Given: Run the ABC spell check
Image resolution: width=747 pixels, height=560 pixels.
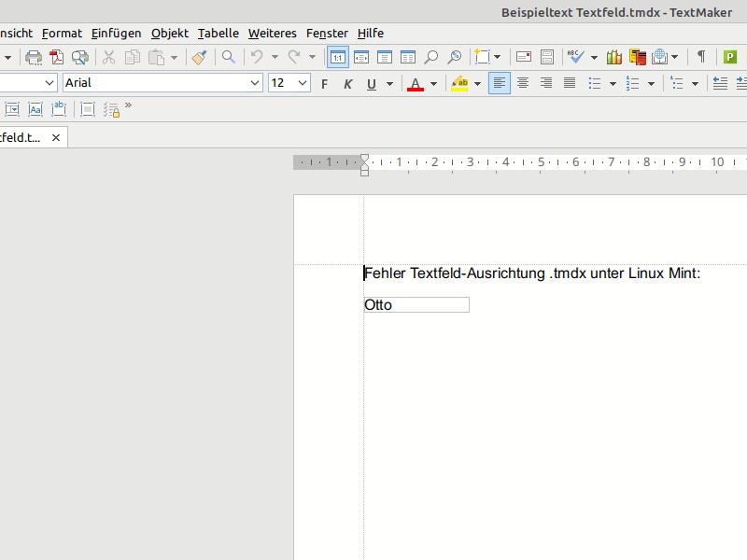Looking at the screenshot, I should (x=575, y=58).
